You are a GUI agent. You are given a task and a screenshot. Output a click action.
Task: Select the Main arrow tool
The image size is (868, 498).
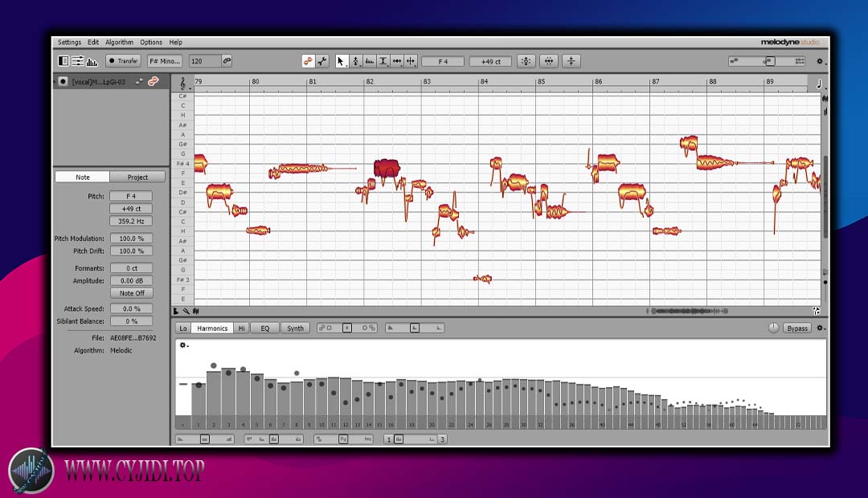click(x=341, y=61)
